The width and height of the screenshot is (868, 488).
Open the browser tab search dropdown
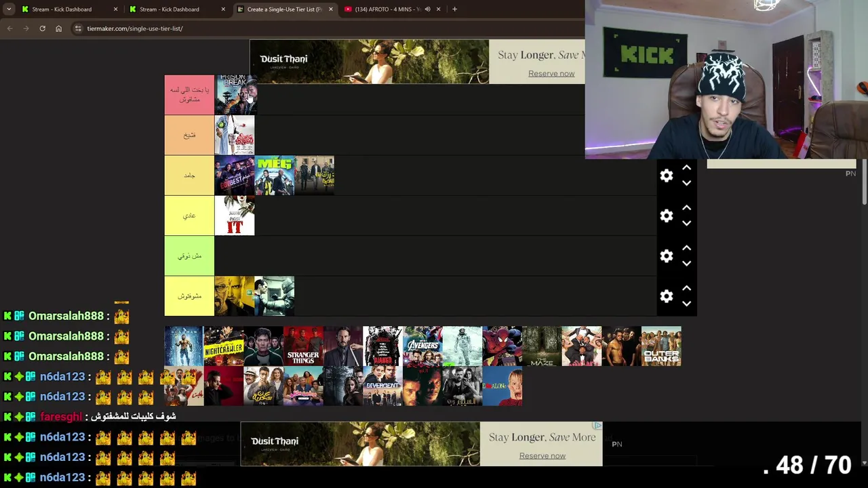tap(9, 9)
